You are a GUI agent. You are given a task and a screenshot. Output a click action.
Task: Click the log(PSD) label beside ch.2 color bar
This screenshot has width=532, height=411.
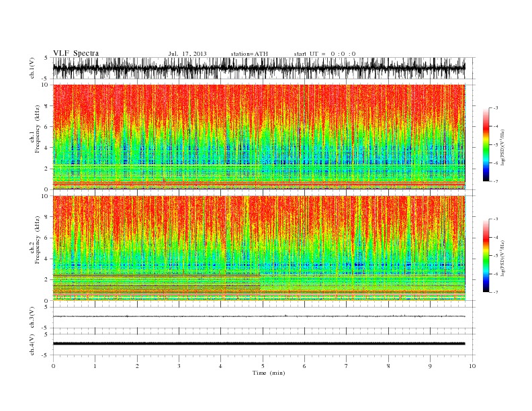(x=502, y=257)
